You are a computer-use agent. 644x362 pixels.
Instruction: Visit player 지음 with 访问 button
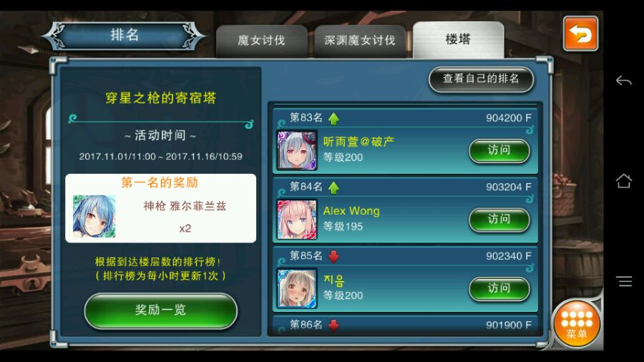[x=499, y=288]
